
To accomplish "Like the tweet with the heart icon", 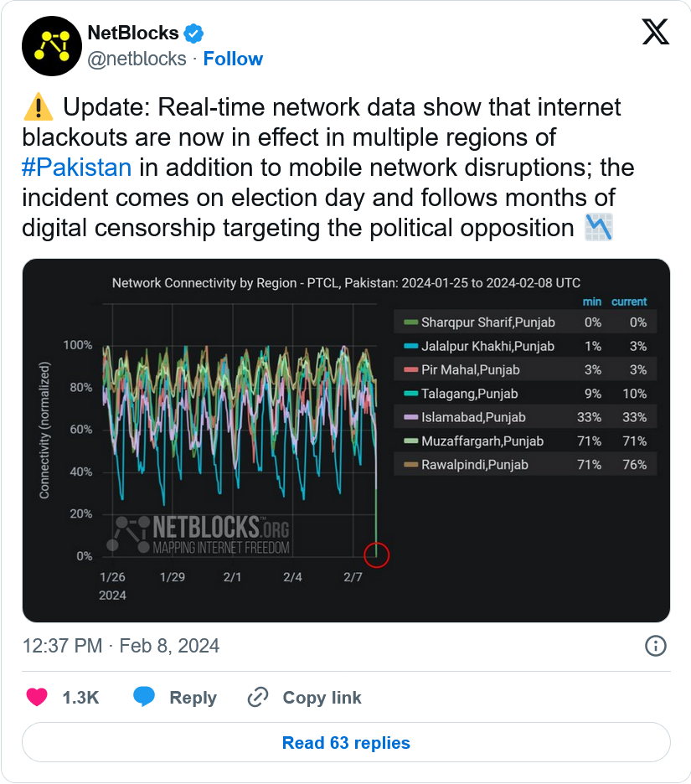I will tap(37, 697).
